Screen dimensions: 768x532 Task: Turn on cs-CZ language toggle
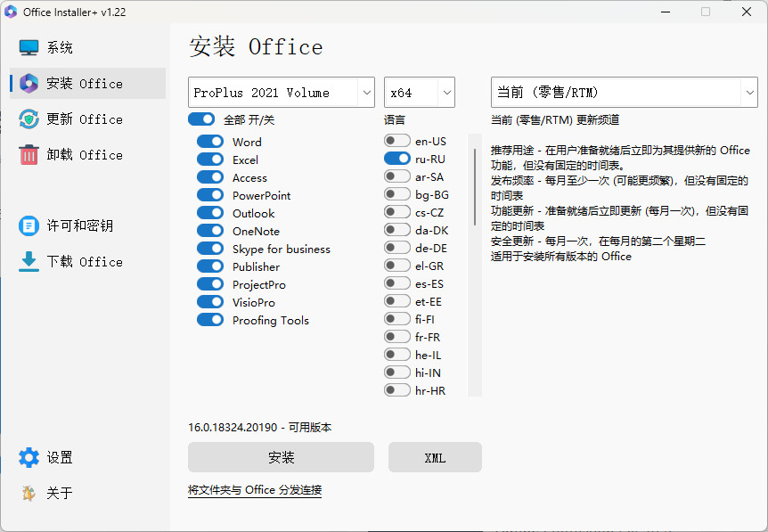point(397,211)
